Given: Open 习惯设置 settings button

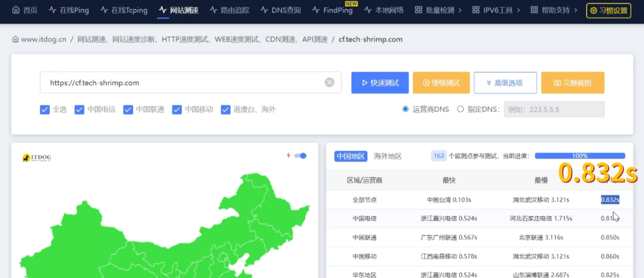Looking at the screenshot, I should 609,10.
